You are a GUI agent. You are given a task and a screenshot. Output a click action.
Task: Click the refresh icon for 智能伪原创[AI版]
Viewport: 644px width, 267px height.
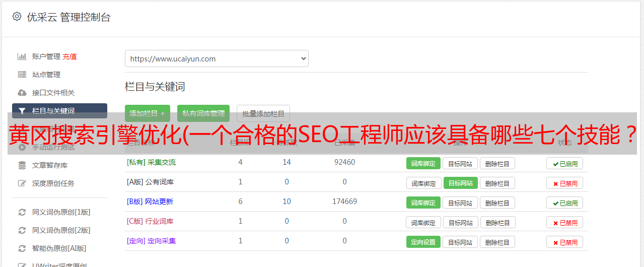[x=22, y=248]
